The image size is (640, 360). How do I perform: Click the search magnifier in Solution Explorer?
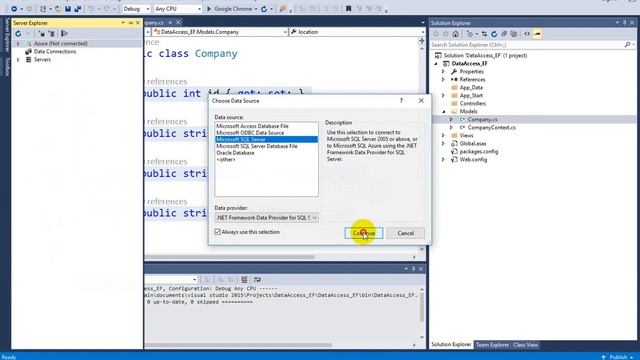point(627,44)
